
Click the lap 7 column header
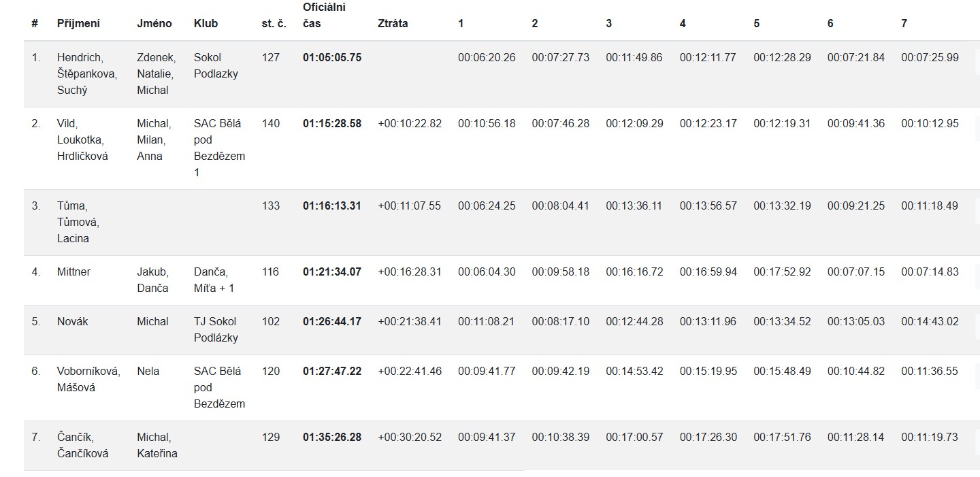click(x=904, y=23)
